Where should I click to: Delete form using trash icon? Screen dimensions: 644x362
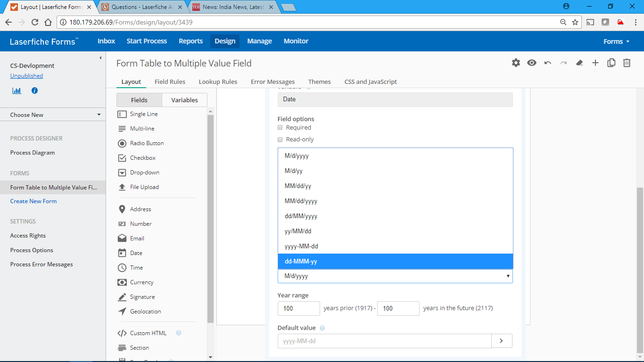[627, 63]
